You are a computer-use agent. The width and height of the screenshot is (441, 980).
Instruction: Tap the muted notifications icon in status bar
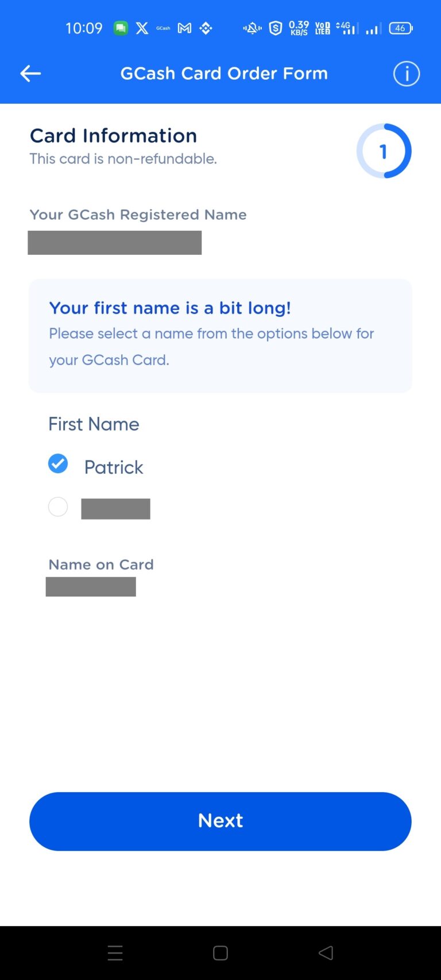pyautogui.click(x=252, y=28)
